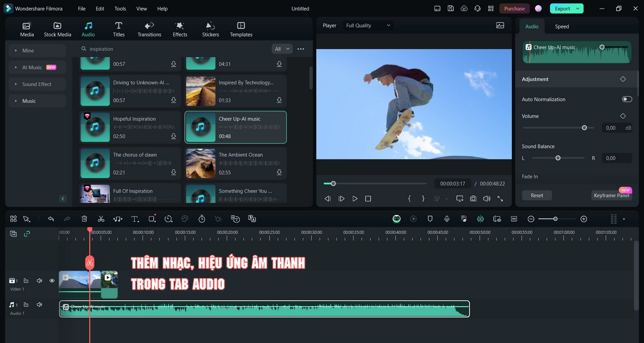Open the Transitions tab
Image resolution: width=644 pixels, height=343 pixels.
click(149, 29)
